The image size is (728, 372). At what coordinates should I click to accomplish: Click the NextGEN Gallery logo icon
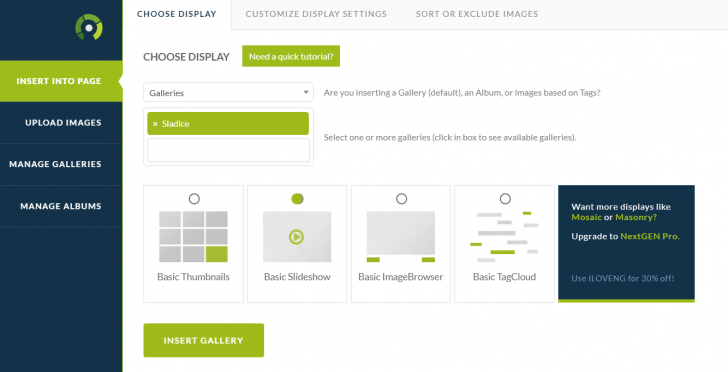[x=89, y=27]
